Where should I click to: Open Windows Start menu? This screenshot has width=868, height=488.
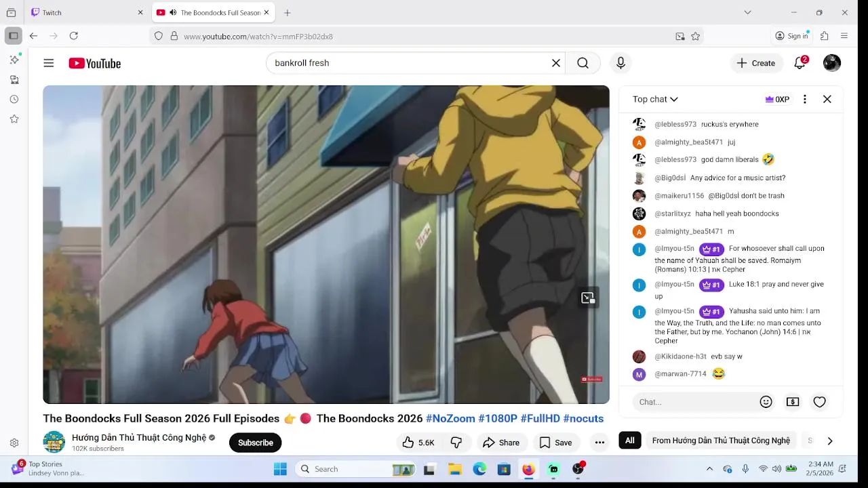click(280, 469)
